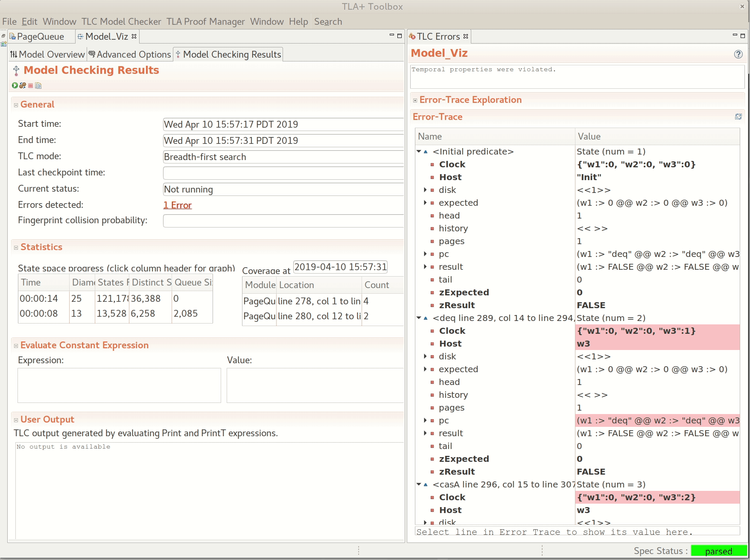This screenshot has height=560, width=750.
Task: Click the blue state marker of Initial predicate
Action: pyautogui.click(x=426, y=152)
